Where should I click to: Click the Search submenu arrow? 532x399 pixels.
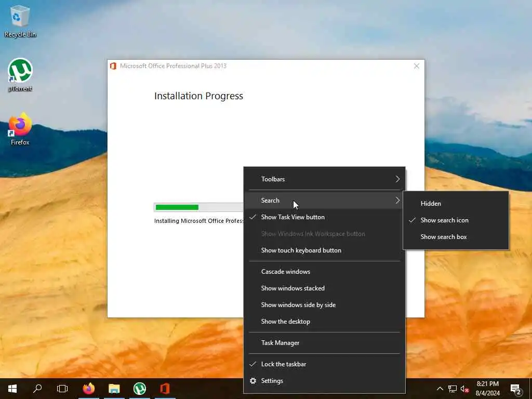pyautogui.click(x=397, y=201)
